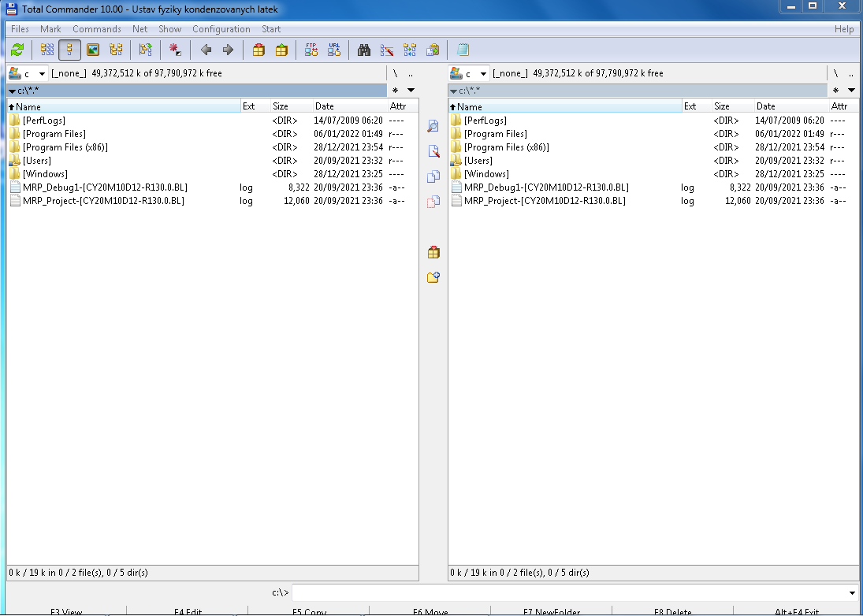Select [Users] folder in left panel
The height and width of the screenshot is (616, 863).
pyautogui.click(x=213, y=161)
